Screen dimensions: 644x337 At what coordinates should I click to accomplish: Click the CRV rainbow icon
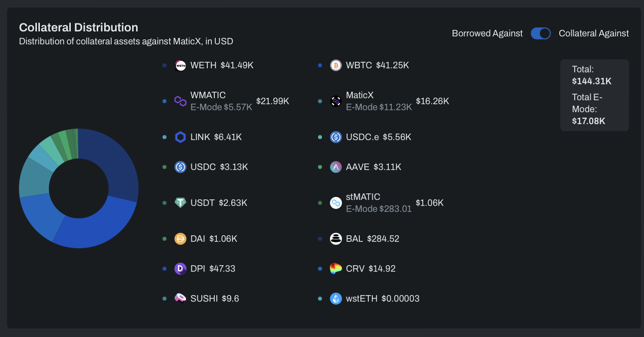336,269
